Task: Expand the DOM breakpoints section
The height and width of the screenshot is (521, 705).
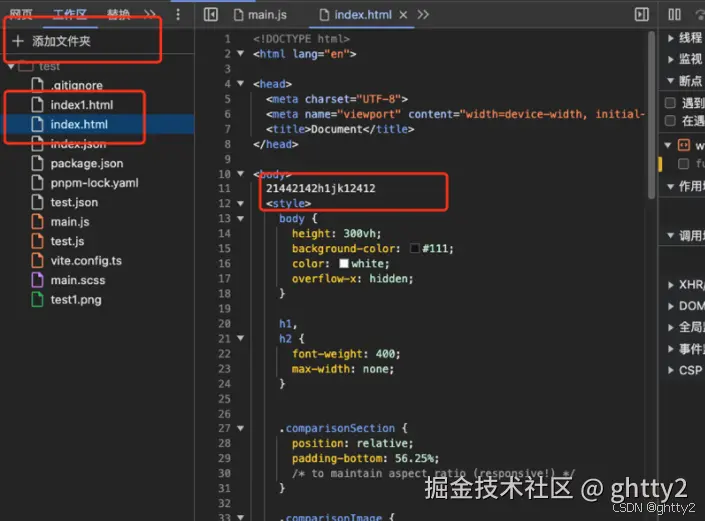Action: 671,306
